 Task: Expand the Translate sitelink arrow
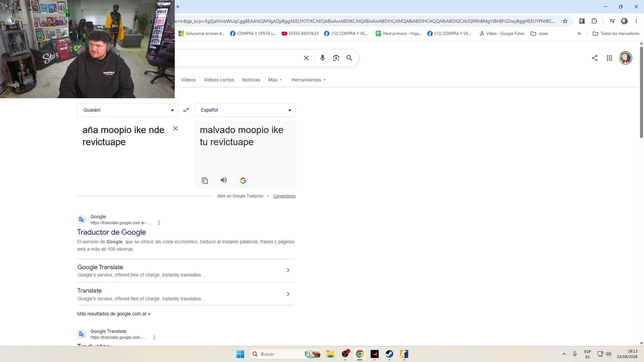288,294
